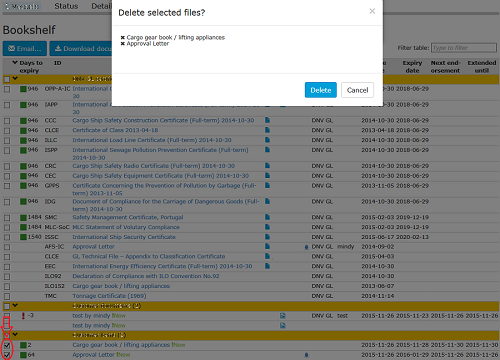
Task: Open document icon for Safety Management Certificate, Portugal
Action: 267,217
